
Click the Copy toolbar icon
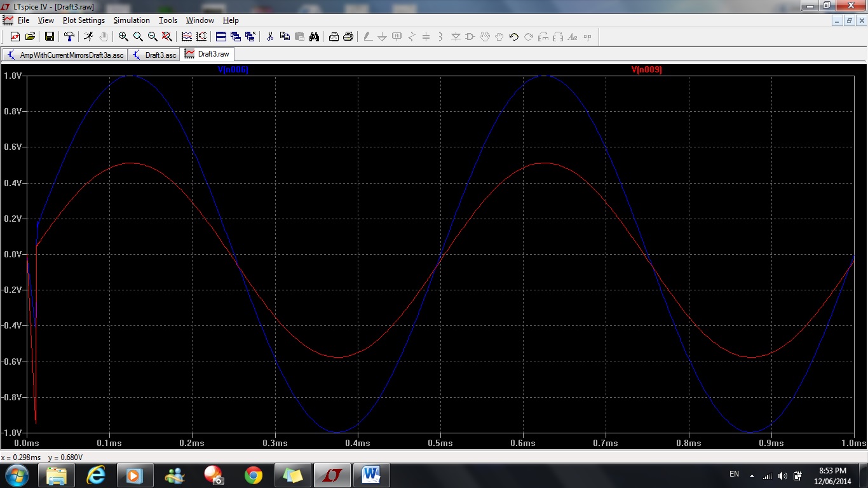(x=285, y=37)
